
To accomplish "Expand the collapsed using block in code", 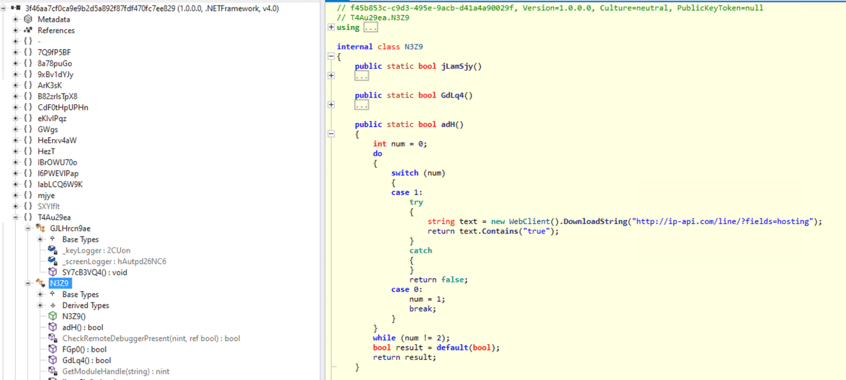I will point(331,27).
